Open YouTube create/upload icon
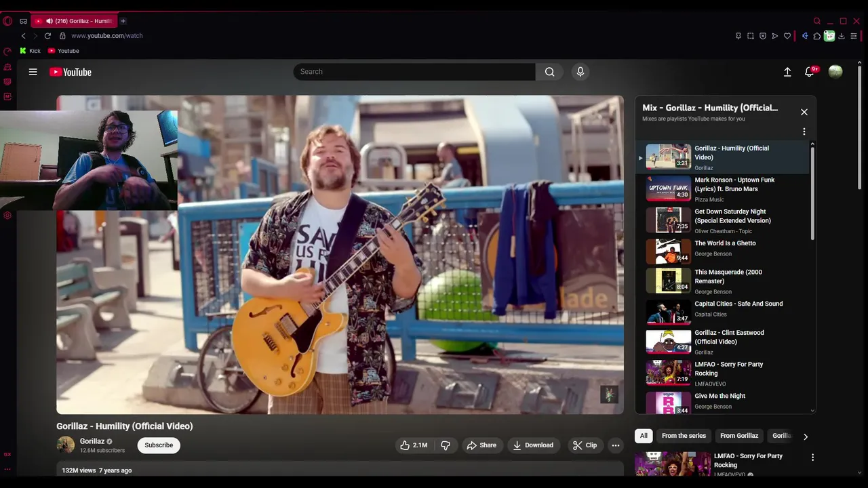This screenshot has width=868, height=488. tap(787, 72)
